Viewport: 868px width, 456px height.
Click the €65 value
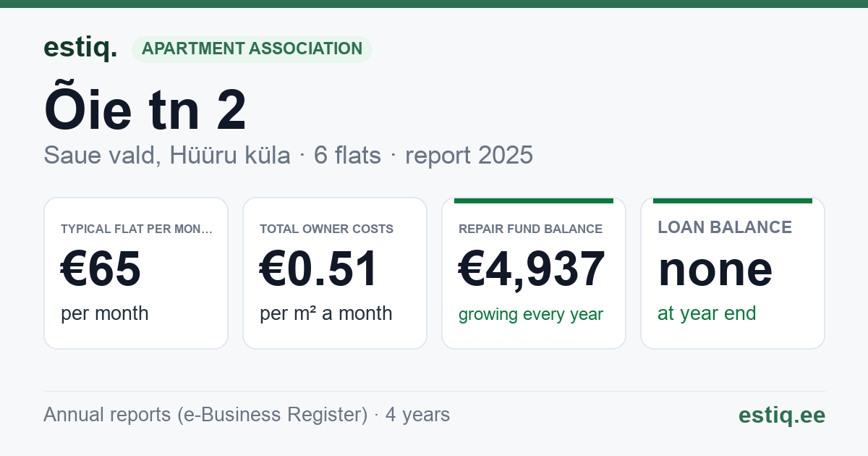pos(101,269)
